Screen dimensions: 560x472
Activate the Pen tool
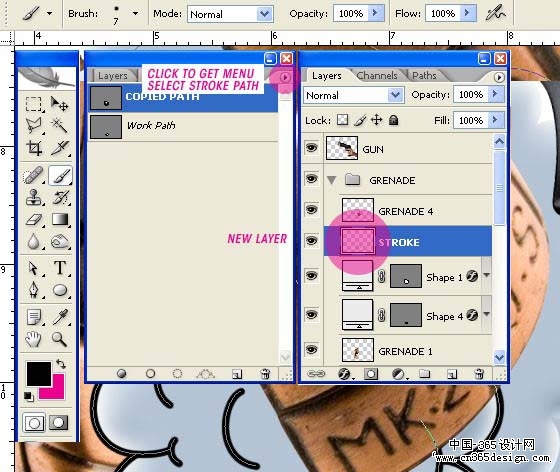click(34, 290)
